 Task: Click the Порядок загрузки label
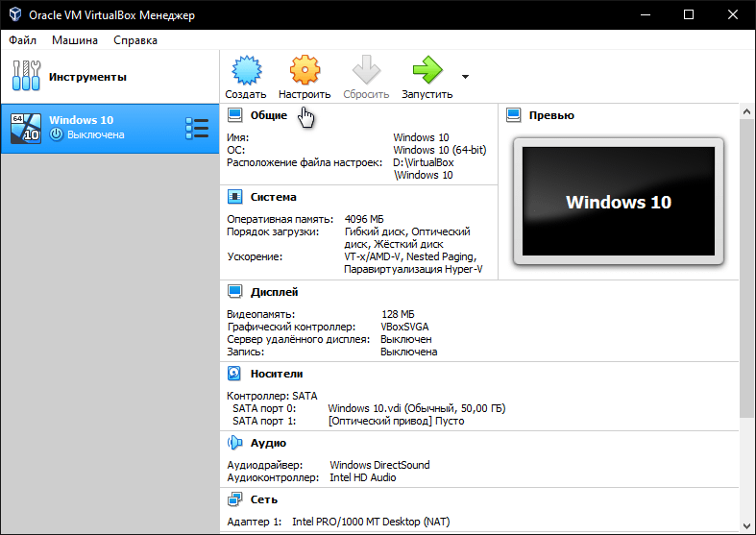(273, 232)
